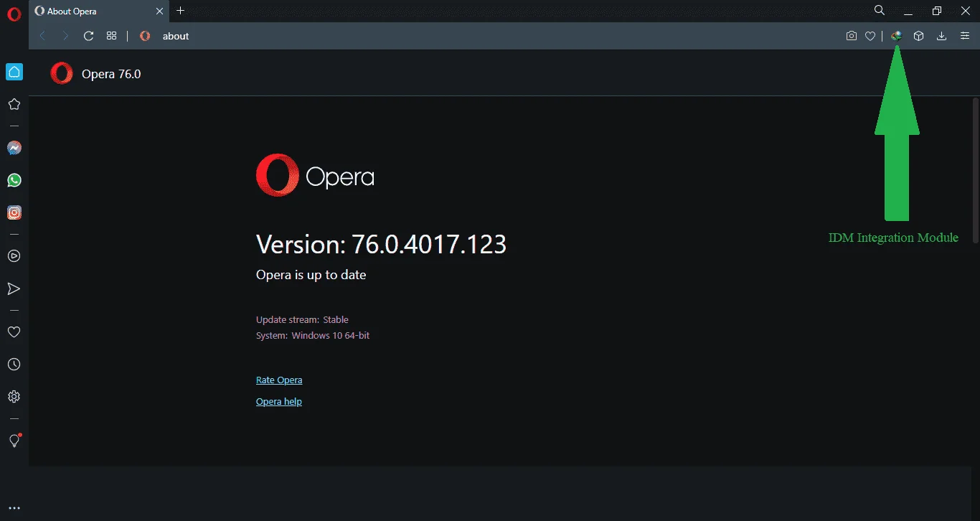Screen dimensions: 980x521
Task: Open the Player icon in sidebar
Action: pyautogui.click(x=14, y=255)
